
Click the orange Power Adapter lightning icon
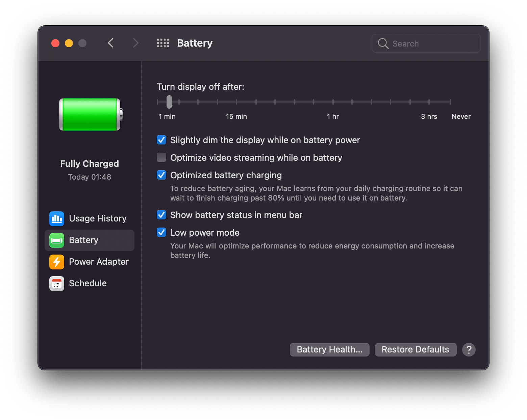point(56,262)
